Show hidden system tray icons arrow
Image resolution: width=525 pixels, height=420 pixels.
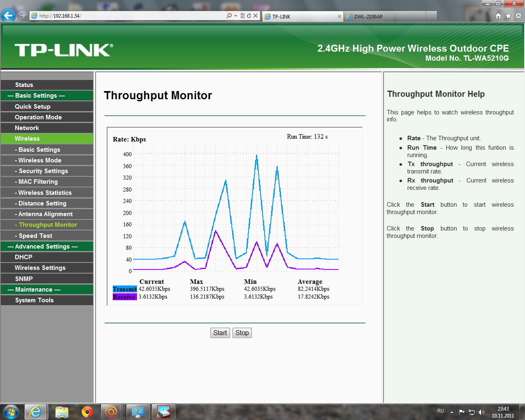coord(452,412)
